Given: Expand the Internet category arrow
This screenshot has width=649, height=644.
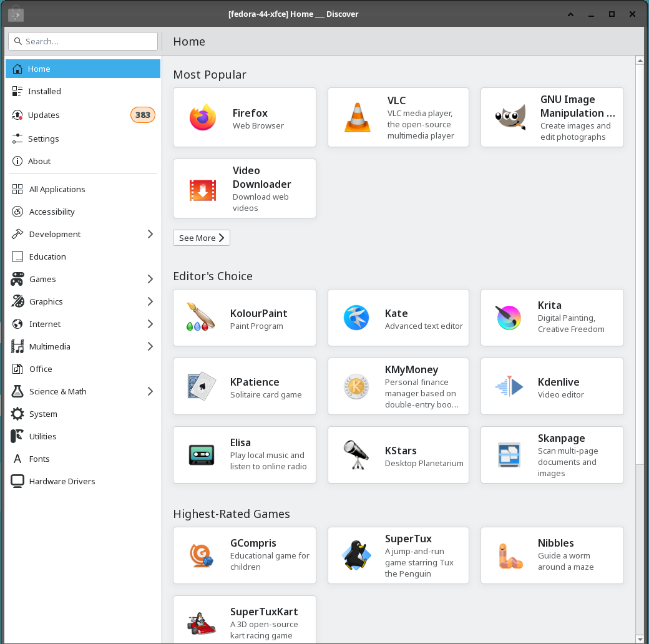Looking at the screenshot, I should click(x=150, y=324).
